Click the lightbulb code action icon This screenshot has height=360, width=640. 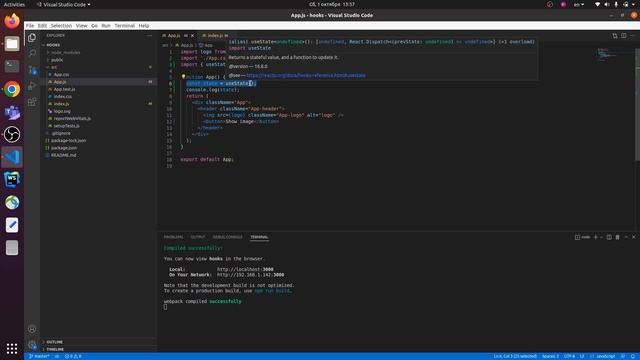pos(183,76)
